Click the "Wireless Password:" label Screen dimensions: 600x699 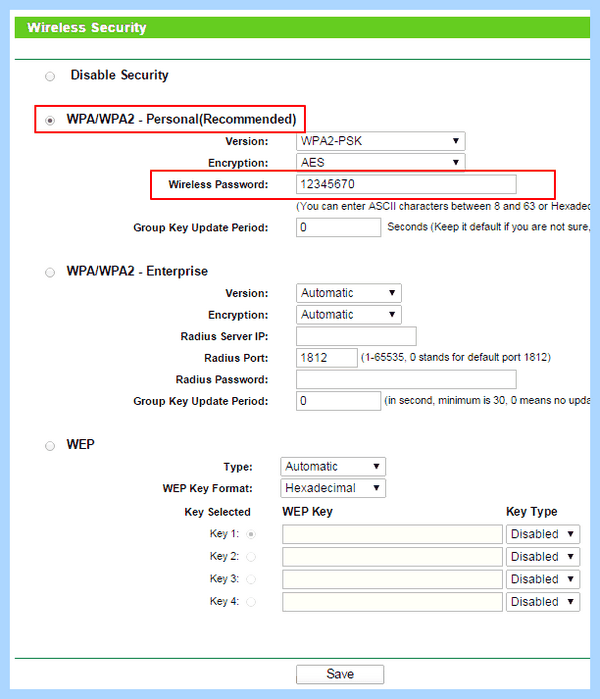[218, 185]
